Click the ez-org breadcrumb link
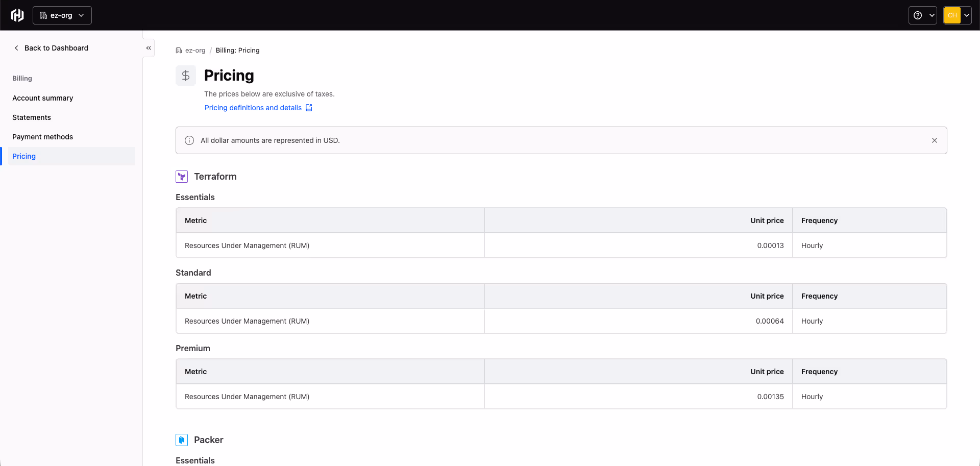 [194, 50]
